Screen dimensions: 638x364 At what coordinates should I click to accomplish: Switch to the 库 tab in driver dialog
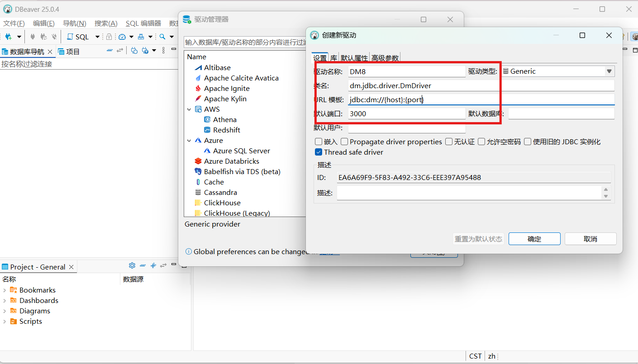pyautogui.click(x=333, y=58)
